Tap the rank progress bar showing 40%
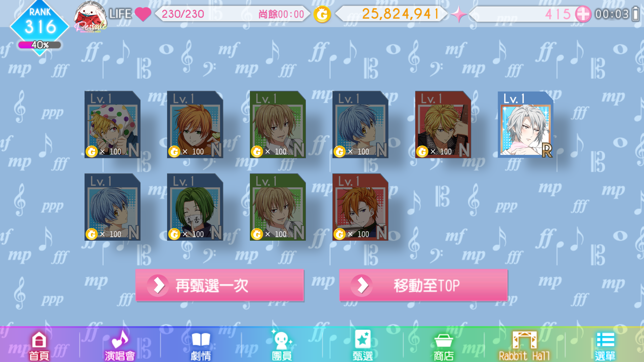Image resolution: width=644 pixels, height=362 pixels. [40, 45]
